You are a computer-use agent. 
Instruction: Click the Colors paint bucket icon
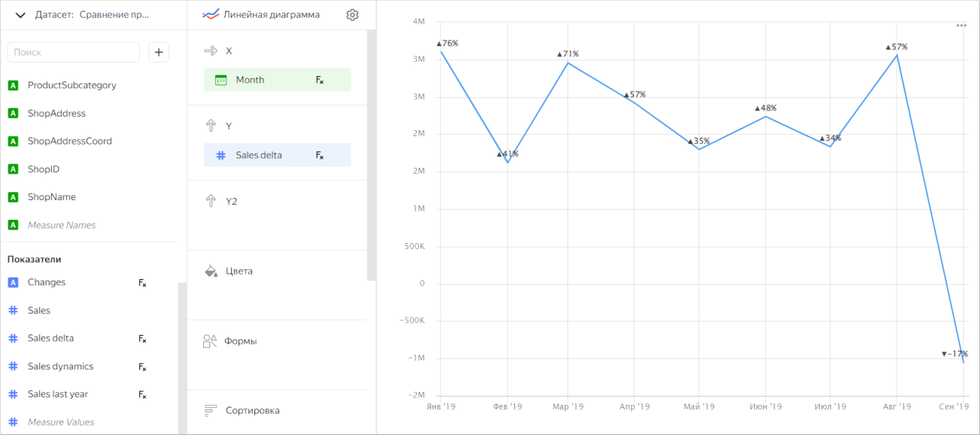tap(211, 271)
